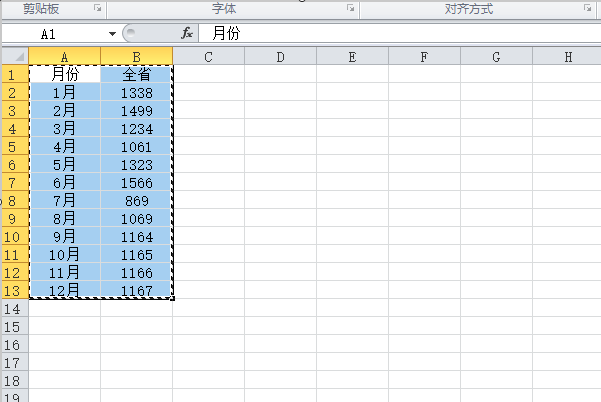Click the fill handle below cell B13
Viewport: 601px width, 402px height.
[x=172, y=299]
